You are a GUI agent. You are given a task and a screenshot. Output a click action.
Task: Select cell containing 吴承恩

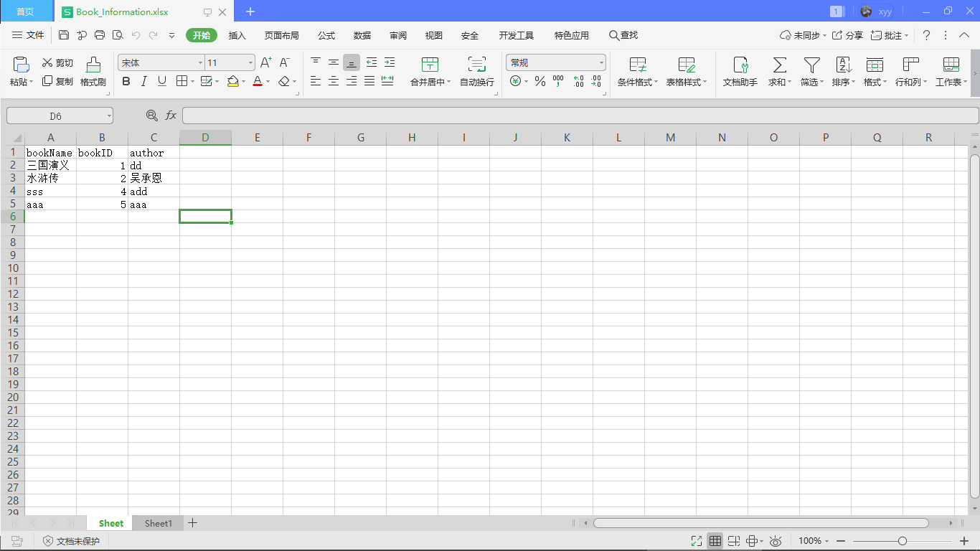[154, 179]
